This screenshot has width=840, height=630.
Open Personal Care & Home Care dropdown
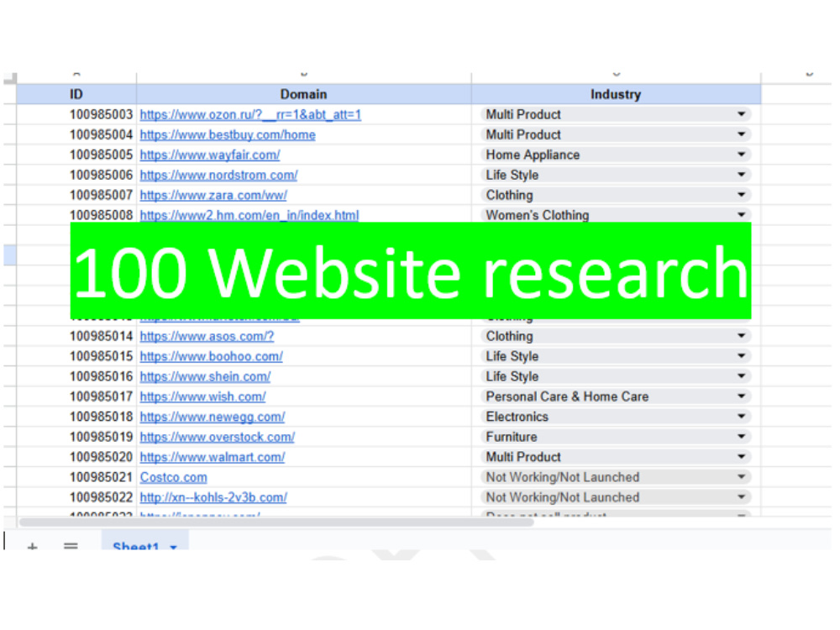(742, 396)
